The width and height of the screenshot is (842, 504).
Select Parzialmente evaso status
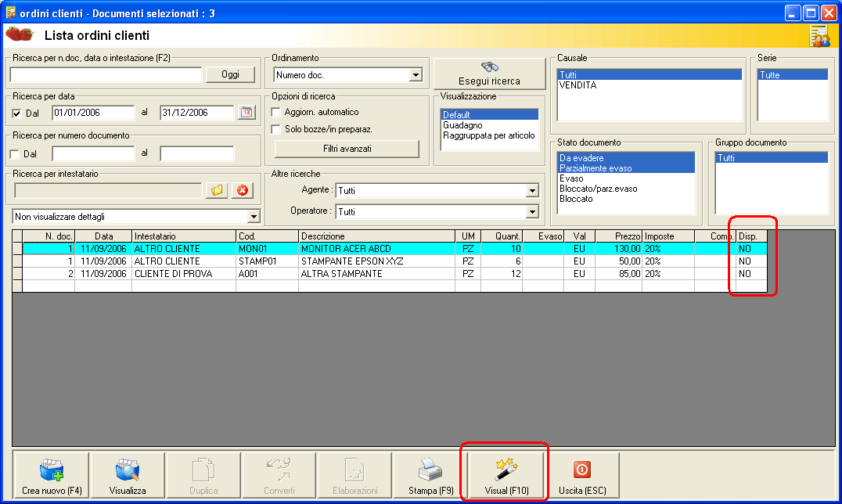coord(626,168)
